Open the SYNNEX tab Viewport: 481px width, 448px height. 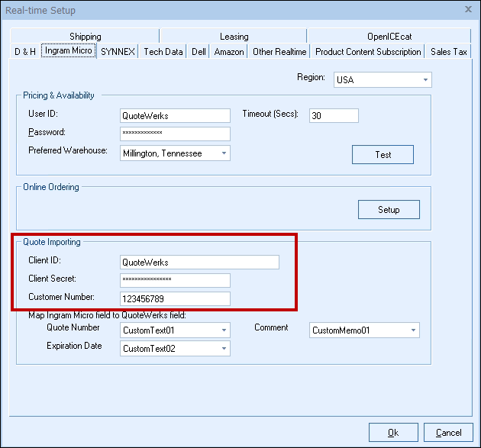pos(118,51)
